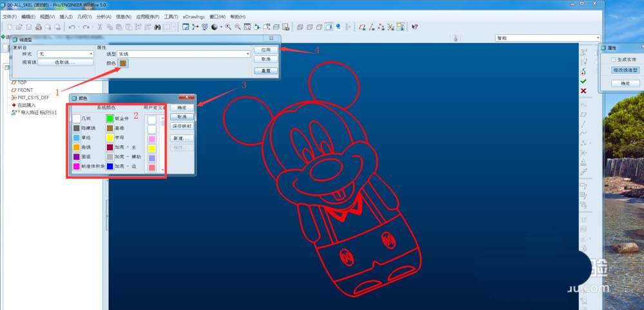
Task: Click the 应用 apply button
Action: [266, 50]
